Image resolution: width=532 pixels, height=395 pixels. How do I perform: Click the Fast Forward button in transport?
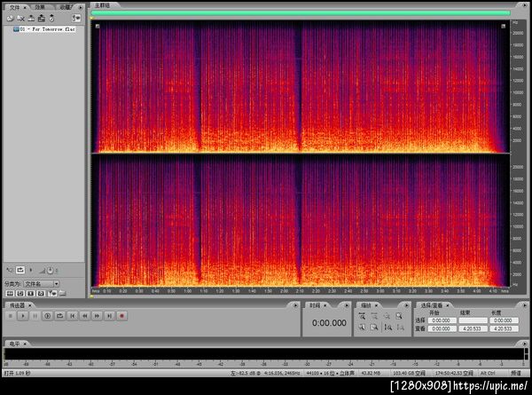[97, 316]
